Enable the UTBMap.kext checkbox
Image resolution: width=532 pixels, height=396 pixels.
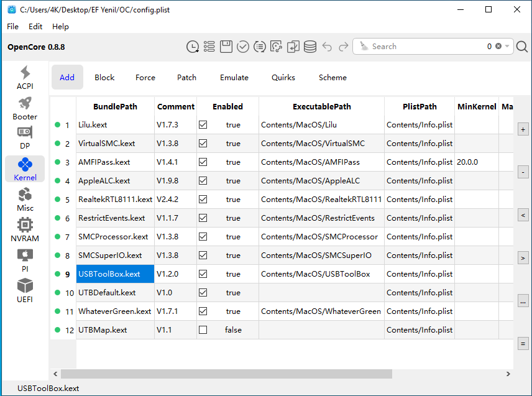click(203, 330)
